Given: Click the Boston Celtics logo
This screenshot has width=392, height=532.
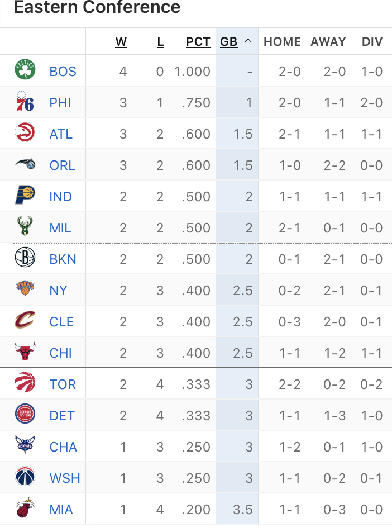Looking at the screenshot, I should (25, 71).
